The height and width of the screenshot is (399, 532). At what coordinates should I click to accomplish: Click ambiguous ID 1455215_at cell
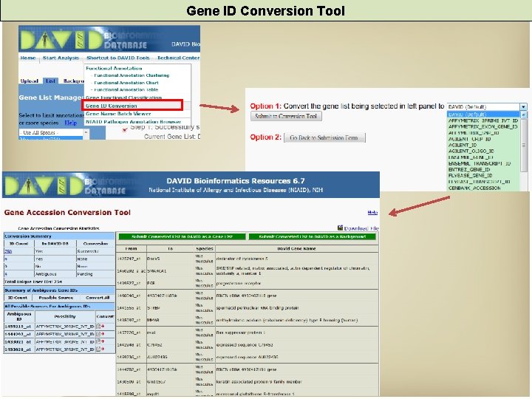click(x=18, y=327)
